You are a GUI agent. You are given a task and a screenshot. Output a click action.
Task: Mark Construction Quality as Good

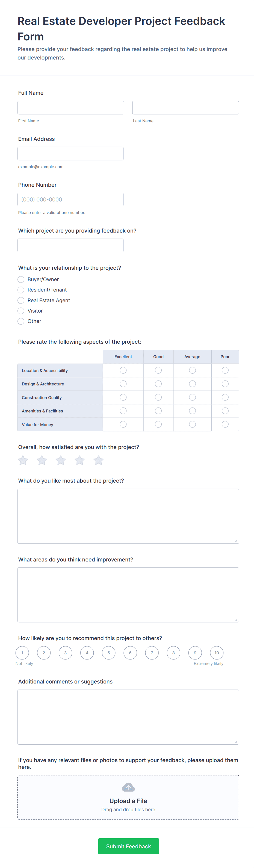pyautogui.click(x=158, y=397)
